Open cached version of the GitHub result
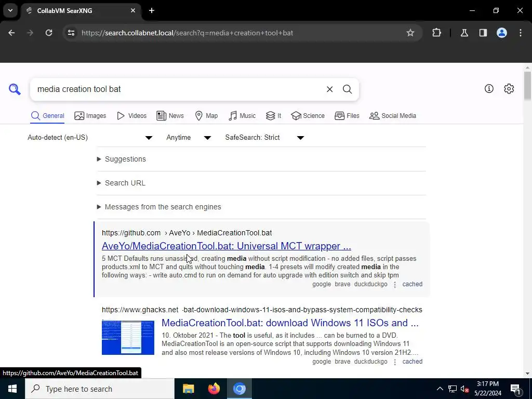 click(x=412, y=284)
